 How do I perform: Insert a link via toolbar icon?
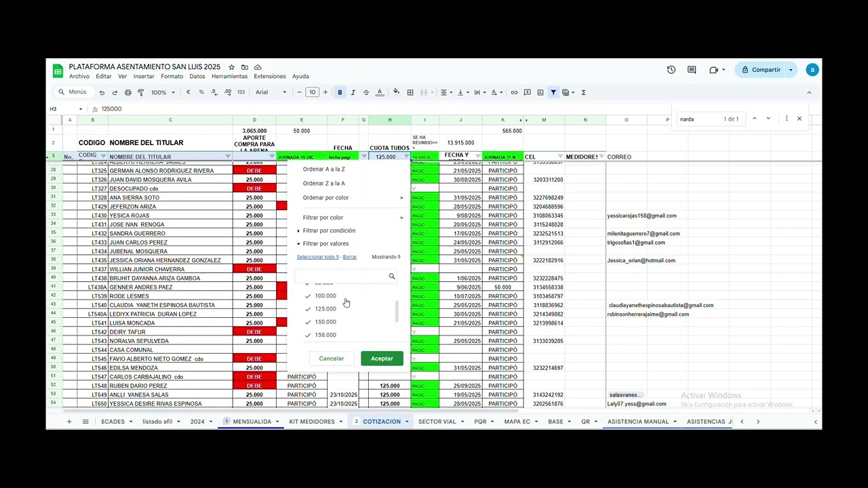[514, 92]
